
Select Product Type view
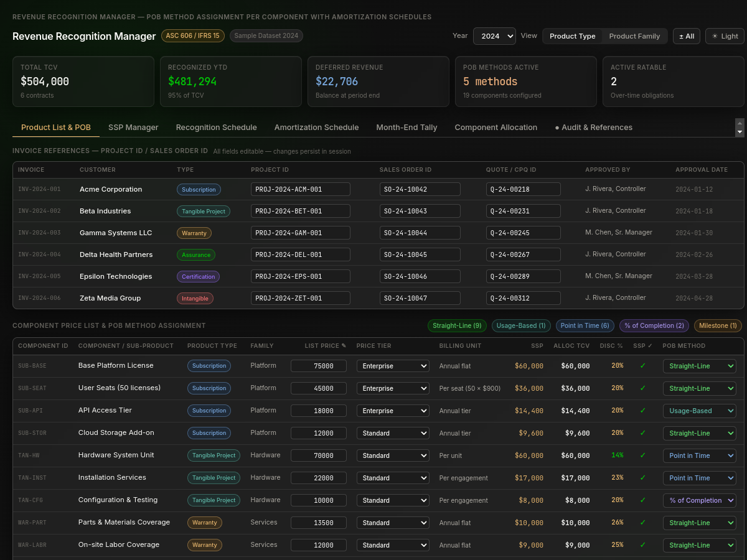pyautogui.click(x=573, y=36)
